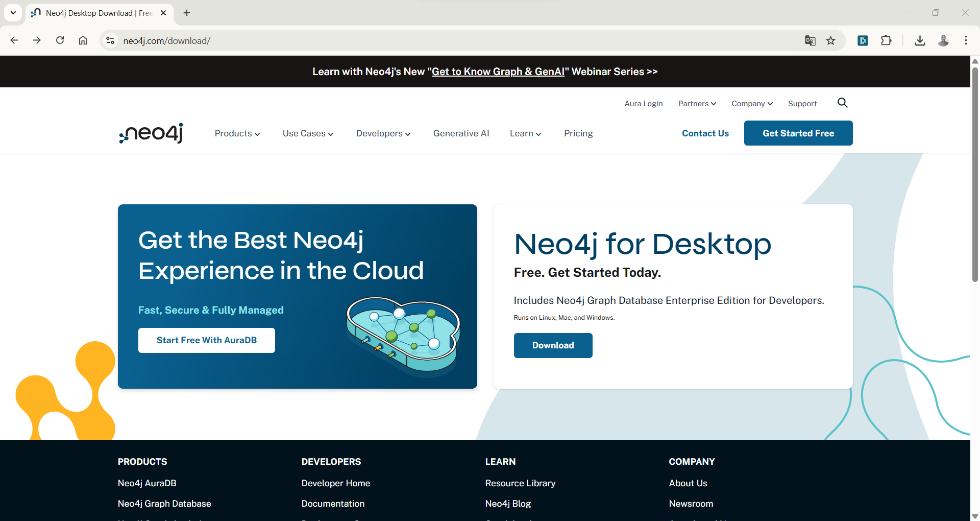Image resolution: width=980 pixels, height=521 pixels.
Task: Click the translate page icon
Action: [x=810, y=40]
